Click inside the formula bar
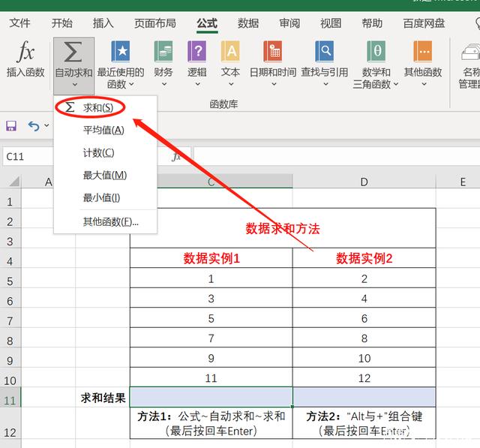 [x=337, y=157]
